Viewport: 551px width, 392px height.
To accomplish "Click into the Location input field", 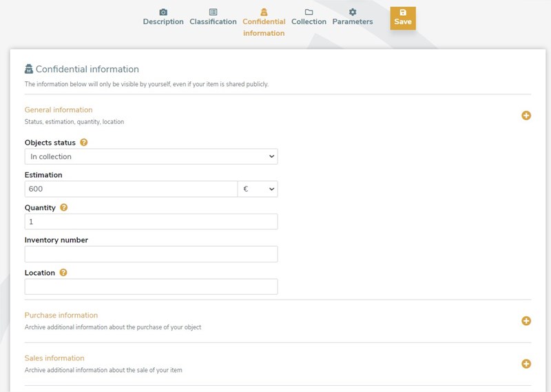I will [151, 287].
